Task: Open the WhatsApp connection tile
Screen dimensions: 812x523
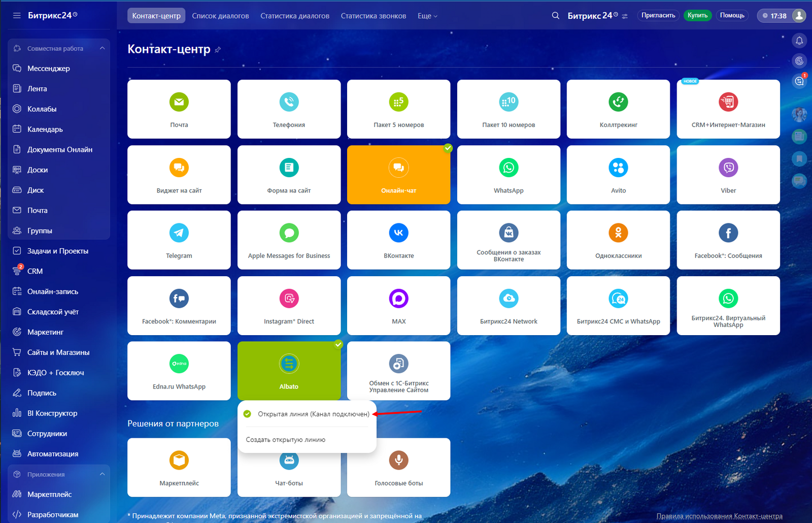Action: (x=509, y=175)
